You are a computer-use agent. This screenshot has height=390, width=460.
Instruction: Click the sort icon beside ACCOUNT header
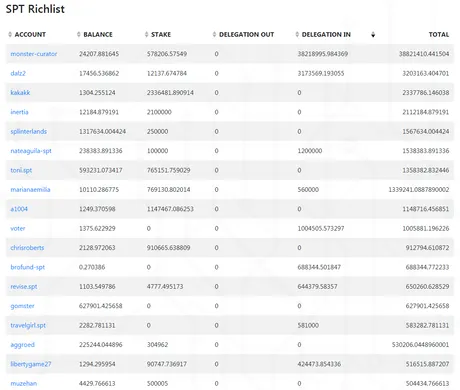[10, 34]
